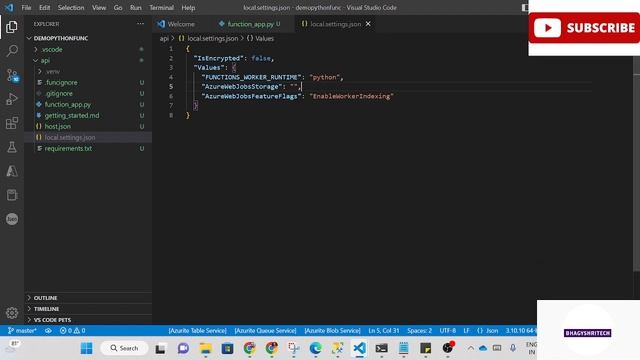Select local.settings.json in explorer tree
This screenshot has width=640, height=360.
pyautogui.click(x=88, y=138)
